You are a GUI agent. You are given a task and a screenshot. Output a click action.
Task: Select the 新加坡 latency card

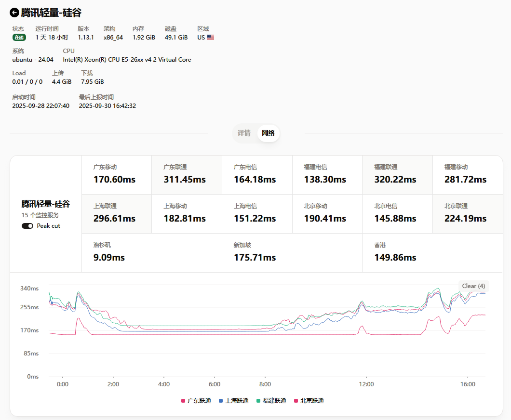pyautogui.click(x=292, y=252)
